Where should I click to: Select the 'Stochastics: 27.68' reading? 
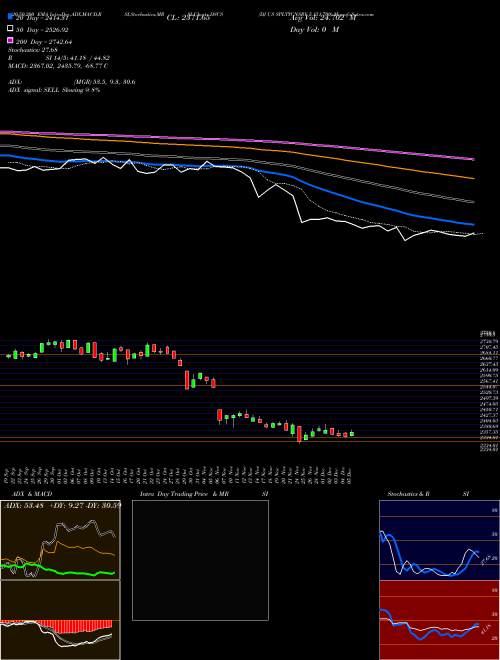pyautogui.click(x=32, y=50)
